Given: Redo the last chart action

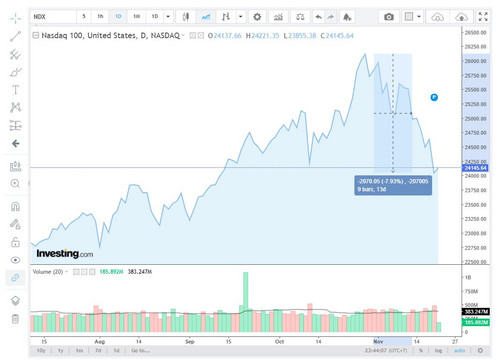Looking at the screenshot, I should [x=331, y=17].
